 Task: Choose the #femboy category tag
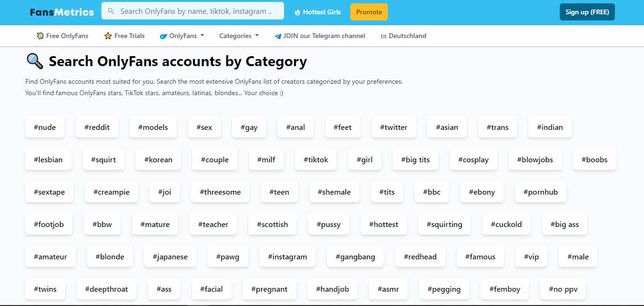coord(505,289)
